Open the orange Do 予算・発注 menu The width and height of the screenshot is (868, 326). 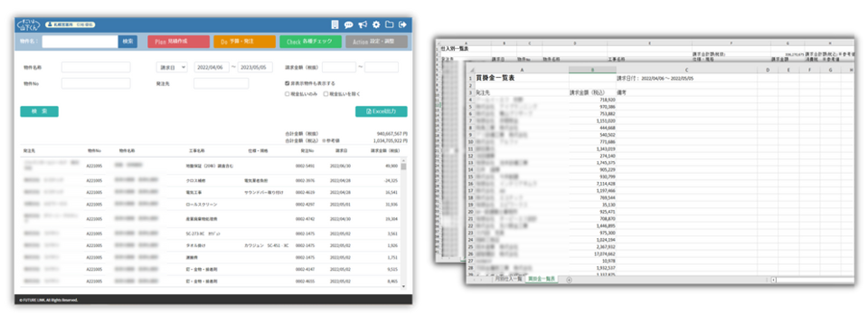coord(245,42)
